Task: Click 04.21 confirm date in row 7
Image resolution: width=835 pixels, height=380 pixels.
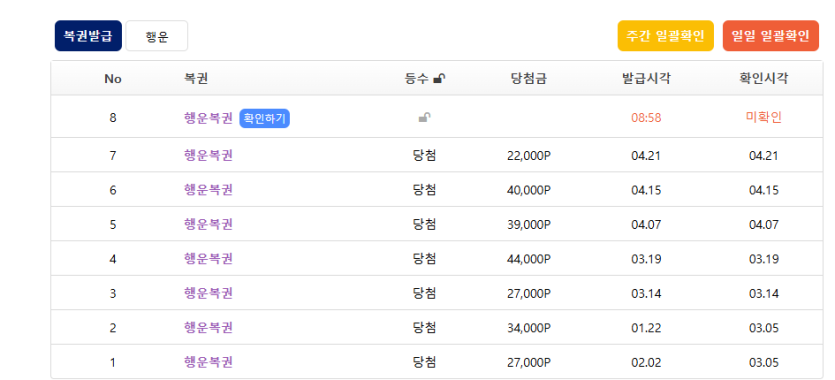Action: [x=764, y=156]
